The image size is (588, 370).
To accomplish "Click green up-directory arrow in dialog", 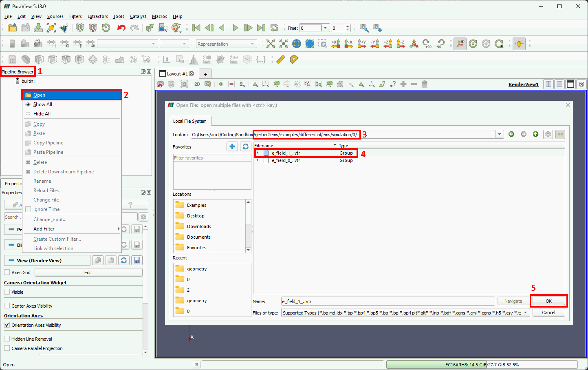I will 536,134.
